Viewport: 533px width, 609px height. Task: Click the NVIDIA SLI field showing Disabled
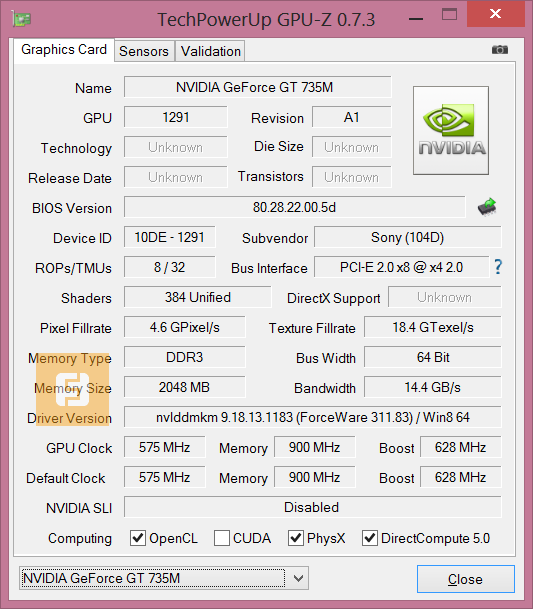pos(313,507)
